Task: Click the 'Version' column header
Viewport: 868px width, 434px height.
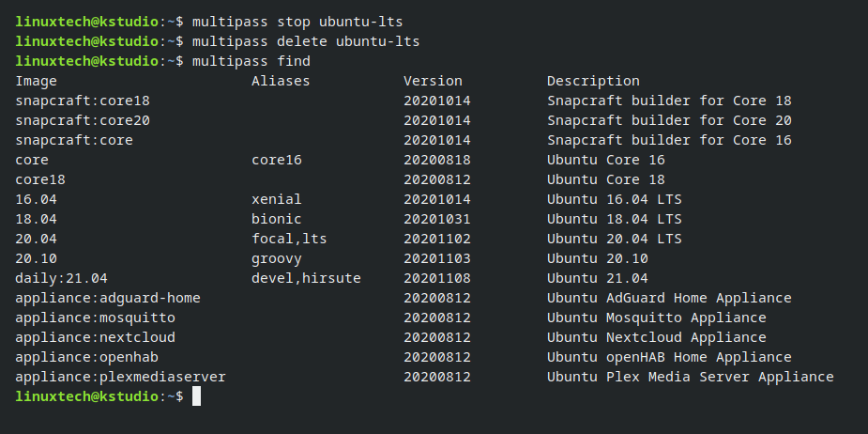Action: tap(433, 81)
